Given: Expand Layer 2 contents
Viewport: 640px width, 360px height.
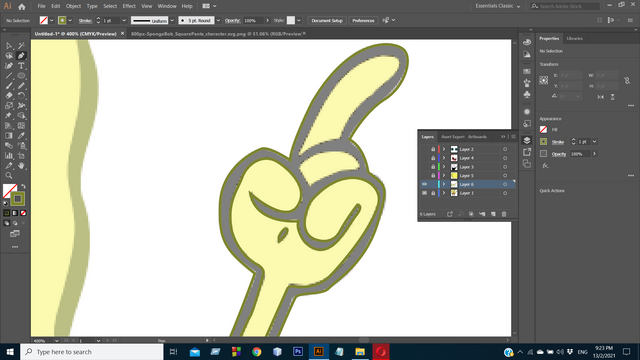Looking at the screenshot, I should (444, 149).
